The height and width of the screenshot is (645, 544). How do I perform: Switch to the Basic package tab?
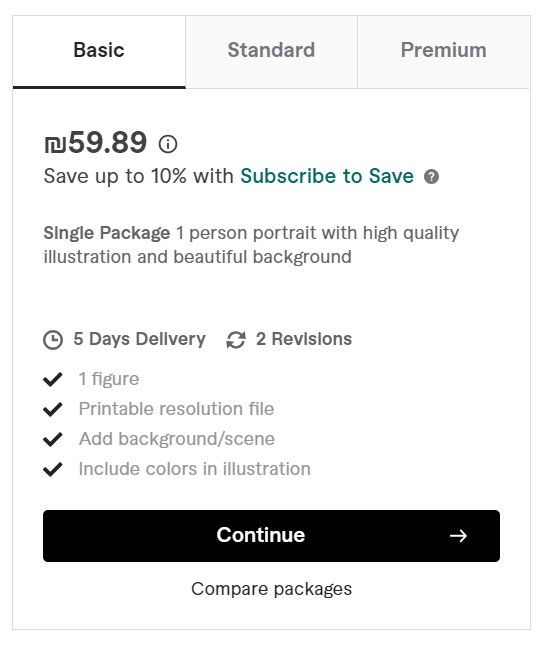[99, 52]
